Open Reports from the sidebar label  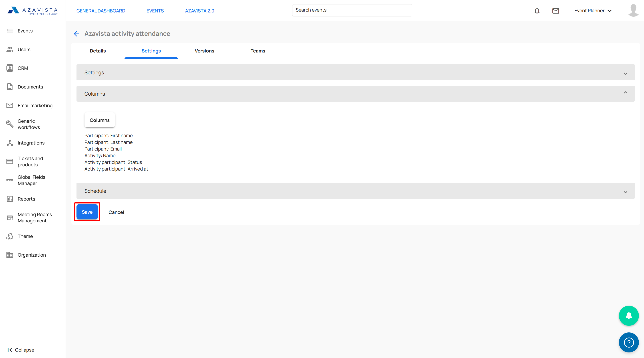[26, 199]
